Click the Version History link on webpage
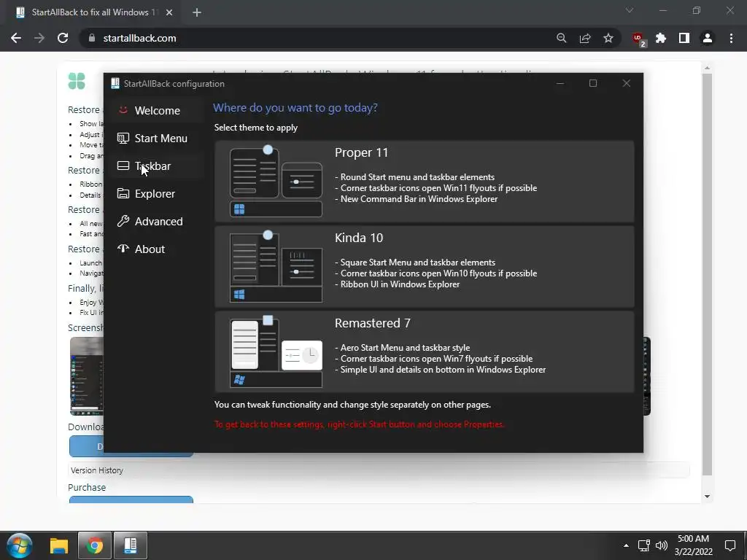747x560 pixels. pos(97,470)
